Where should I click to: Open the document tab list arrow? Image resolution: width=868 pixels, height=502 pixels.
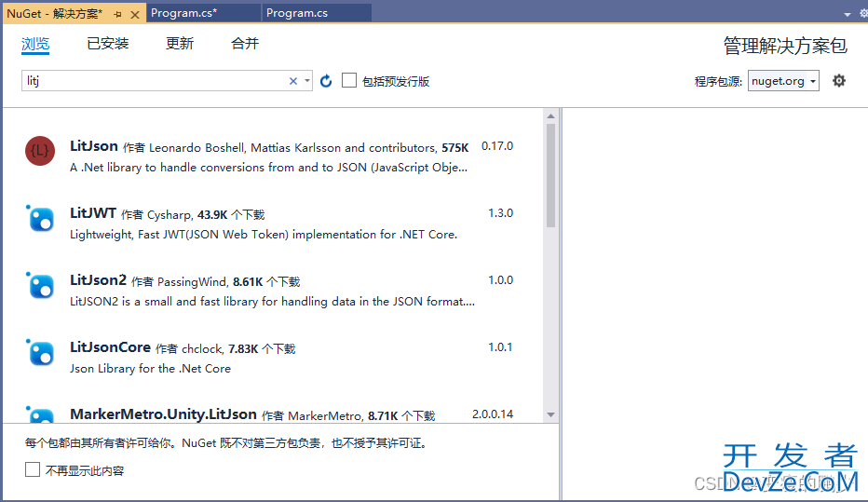(x=848, y=14)
